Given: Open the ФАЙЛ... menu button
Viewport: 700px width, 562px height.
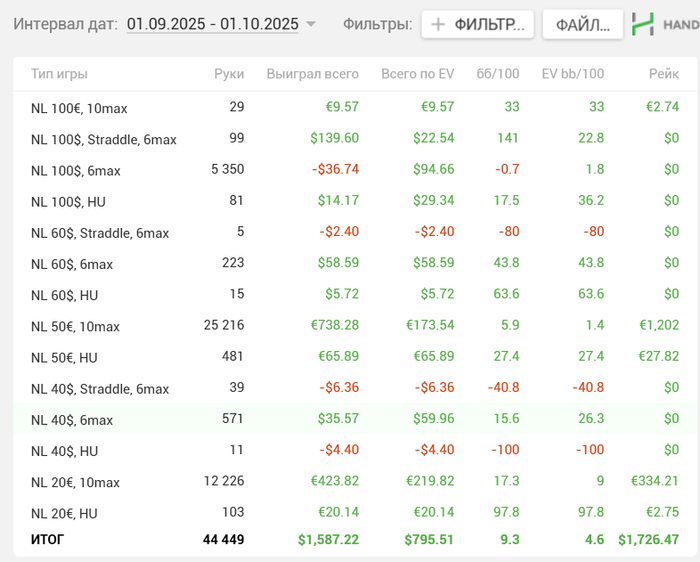Looking at the screenshot, I should point(582,25).
